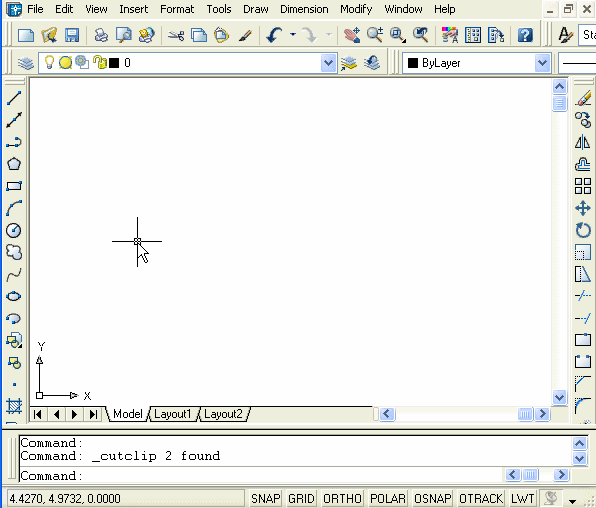Activate the Erase tool

tap(583, 98)
